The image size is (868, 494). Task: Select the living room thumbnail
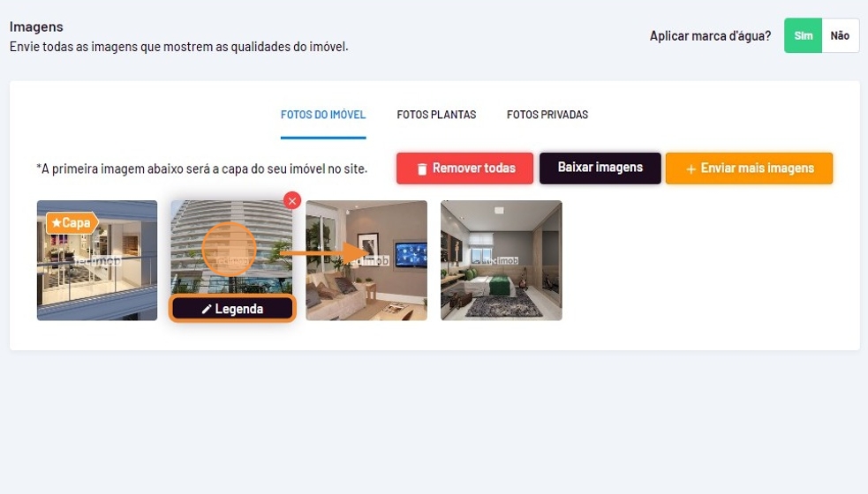pos(366,260)
